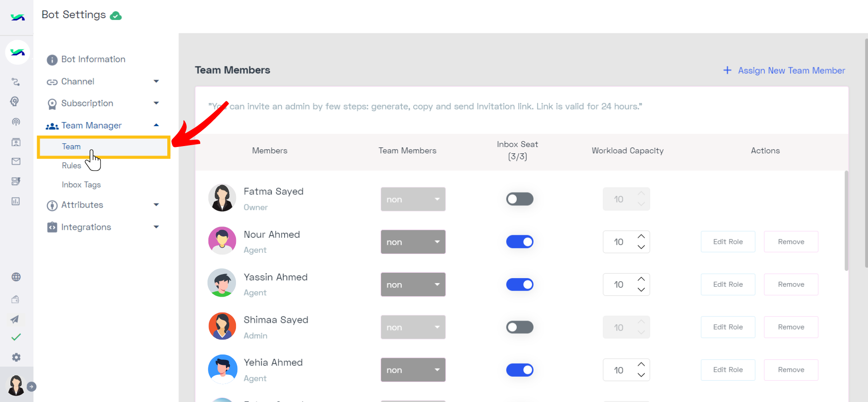Click the green checkmark sidebar icon
This screenshot has height=402, width=868.
tap(16, 337)
